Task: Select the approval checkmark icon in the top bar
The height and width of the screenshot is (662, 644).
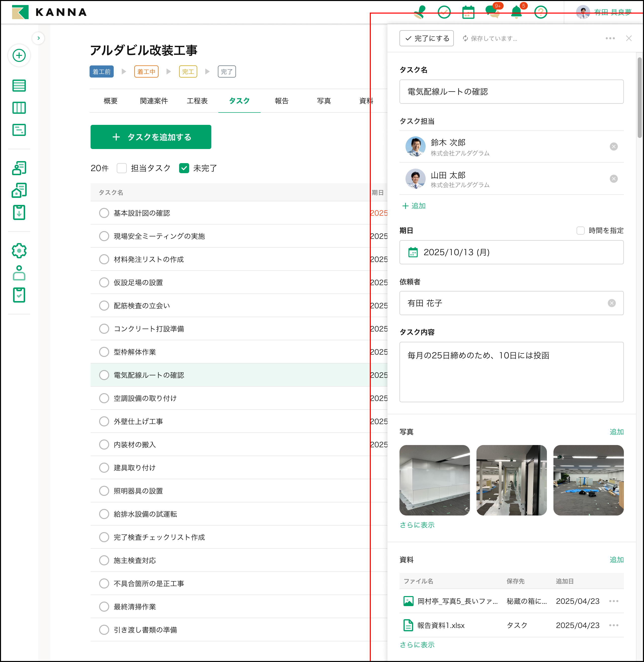Action: pyautogui.click(x=444, y=13)
